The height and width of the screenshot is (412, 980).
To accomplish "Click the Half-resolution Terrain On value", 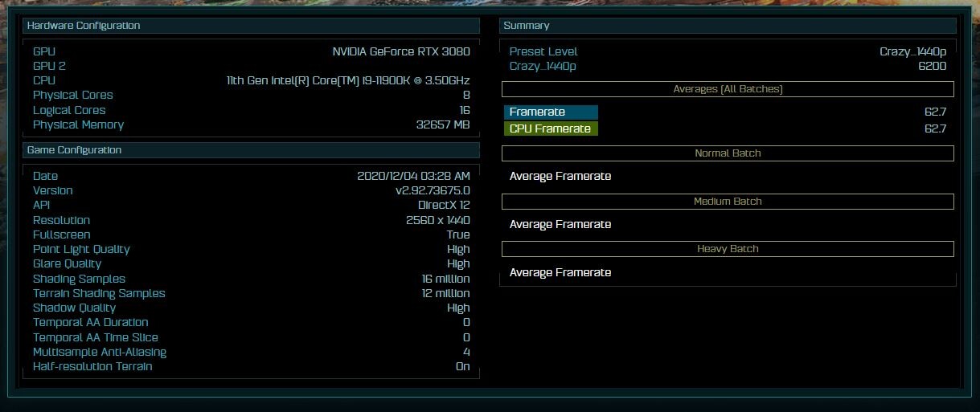I will tap(462, 367).
